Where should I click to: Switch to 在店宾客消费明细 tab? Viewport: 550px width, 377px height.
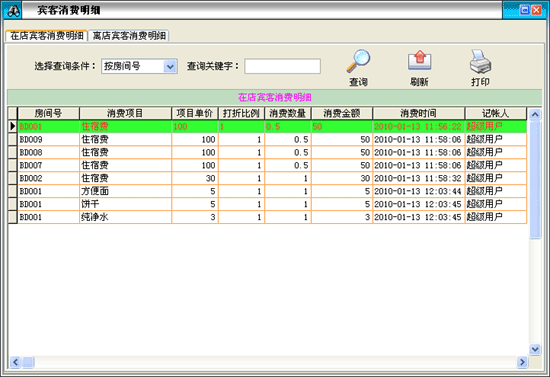click(x=47, y=35)
